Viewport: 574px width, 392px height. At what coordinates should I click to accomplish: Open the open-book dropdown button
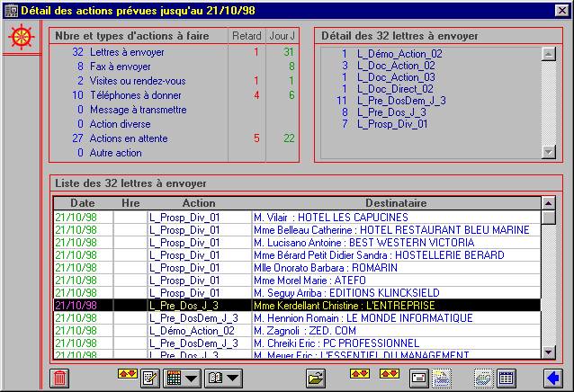(x=223, y=379)
